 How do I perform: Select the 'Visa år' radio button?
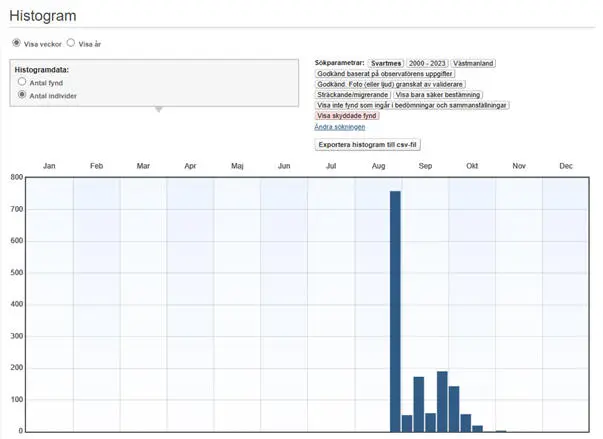71,43
